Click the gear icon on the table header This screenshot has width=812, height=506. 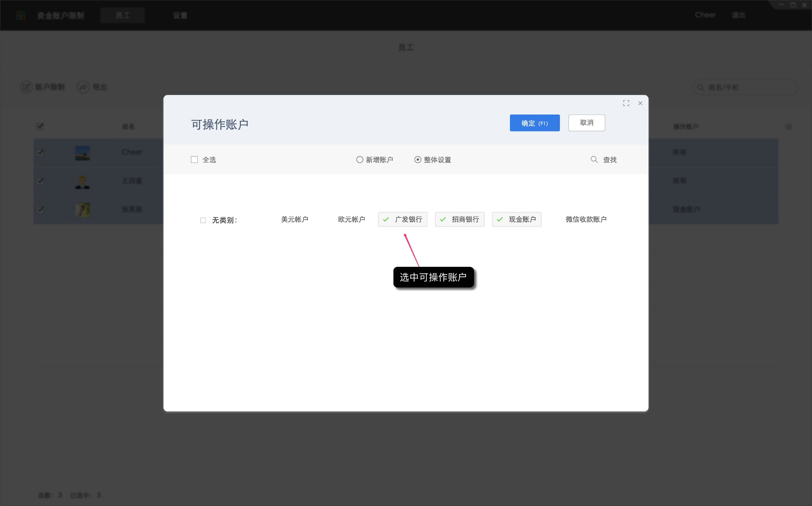(789, 127)
